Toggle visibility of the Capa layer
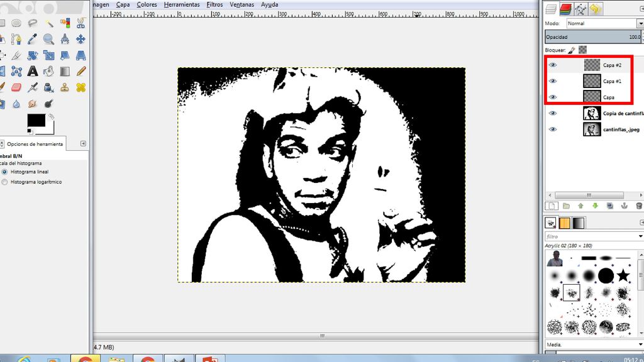Screen dimensions: 644x362 click(x=553, y=97)
